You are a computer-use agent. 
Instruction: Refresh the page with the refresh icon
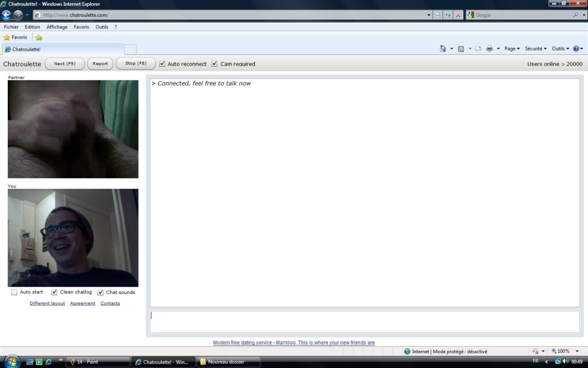point(448,15)
